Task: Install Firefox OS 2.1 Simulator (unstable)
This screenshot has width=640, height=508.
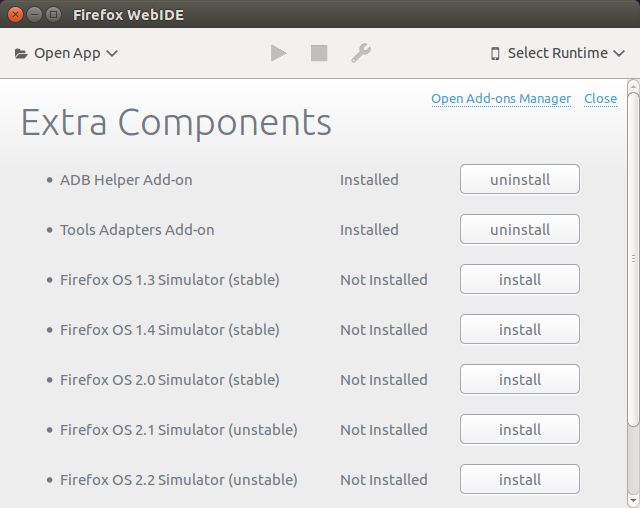Action: [520, 429]
